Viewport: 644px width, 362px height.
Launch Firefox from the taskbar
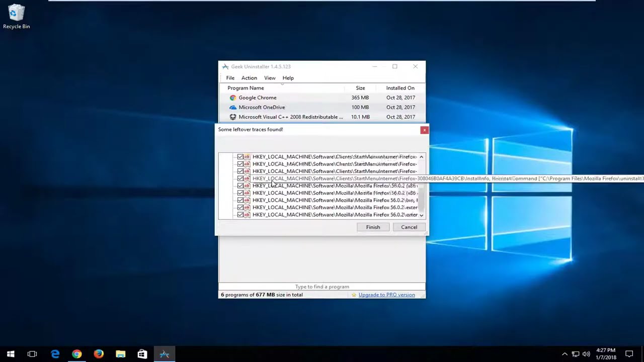click(99, 354)
